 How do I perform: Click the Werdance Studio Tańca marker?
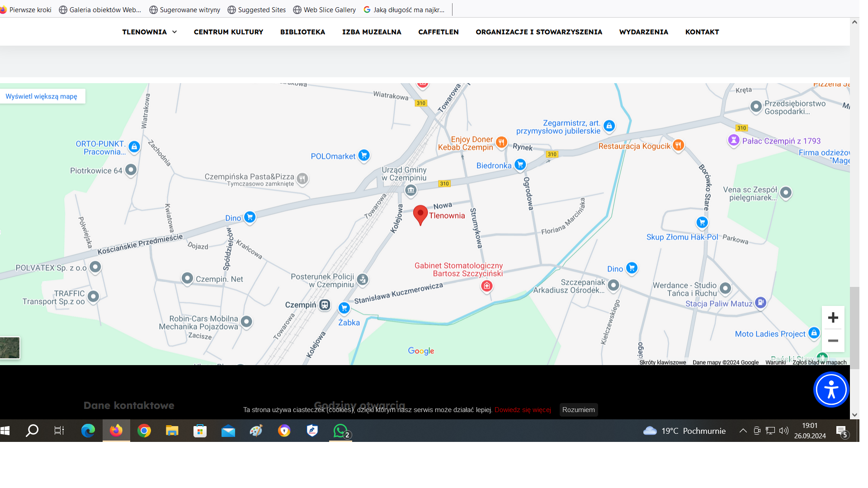pyautogui.click(x=725, y=288)
